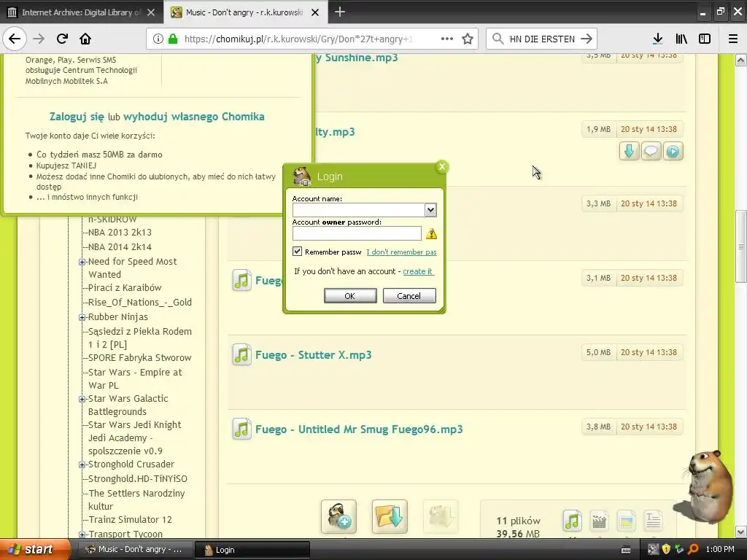The width and height of the screenshot is (747, 560).
Task: Expand the Stronghold Crusader folder
Action: pyautogui.click(x=82, y=464)
